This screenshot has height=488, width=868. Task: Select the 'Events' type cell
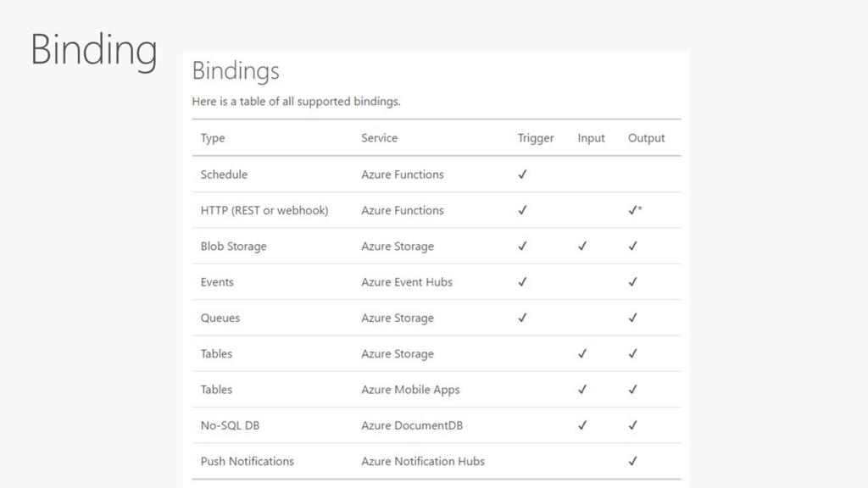click(x=217, y=282)
